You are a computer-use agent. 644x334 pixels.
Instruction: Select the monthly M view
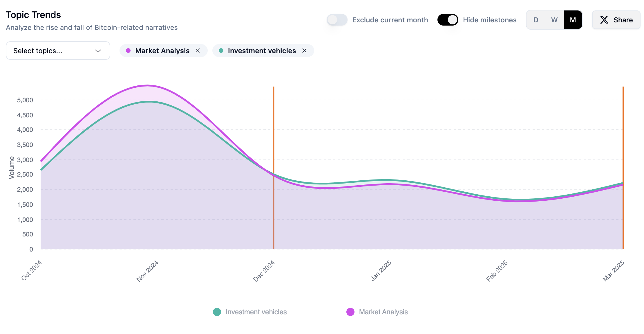[573, 20]
